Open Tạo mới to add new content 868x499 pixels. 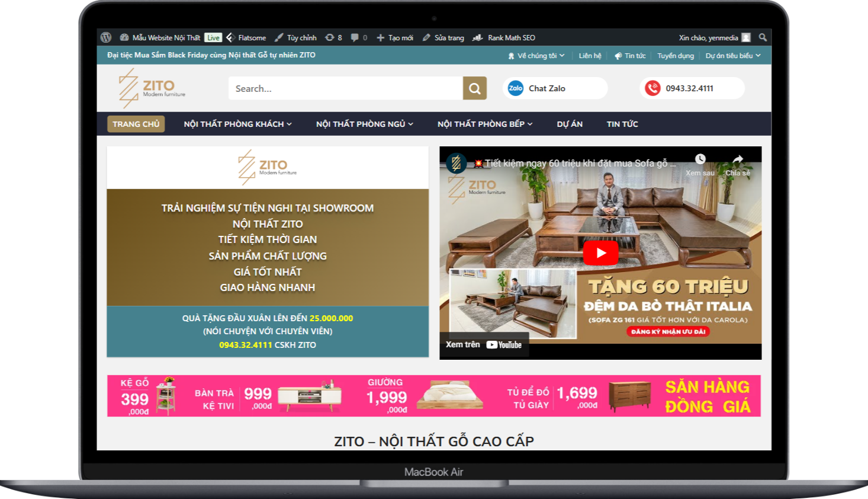click(395, 37)
